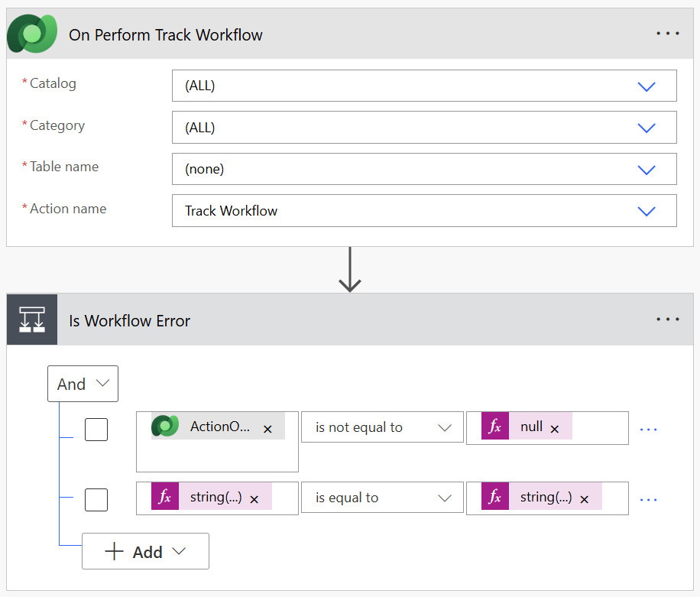Change the And operator dropdown
Screen dimensions: 700x597
[83, 383]
